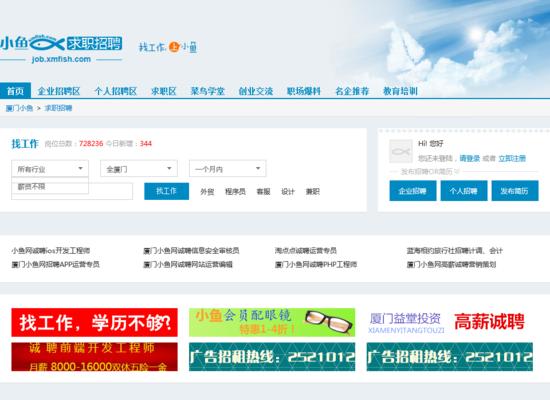
Task: Click the user avatar placeholder image
Action: pyautogui.click(x=401, y=151)
